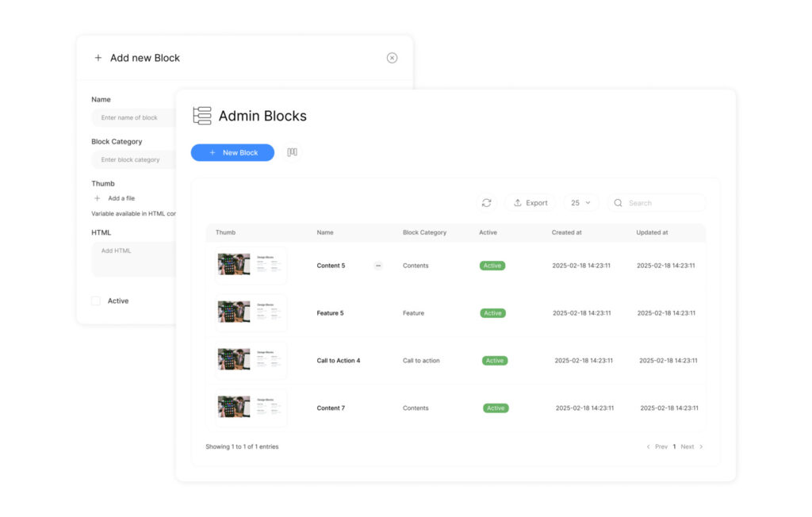This screenshot has width=812, height=517.
Task: Click the search magnifier icon
Action: [619, 203]
